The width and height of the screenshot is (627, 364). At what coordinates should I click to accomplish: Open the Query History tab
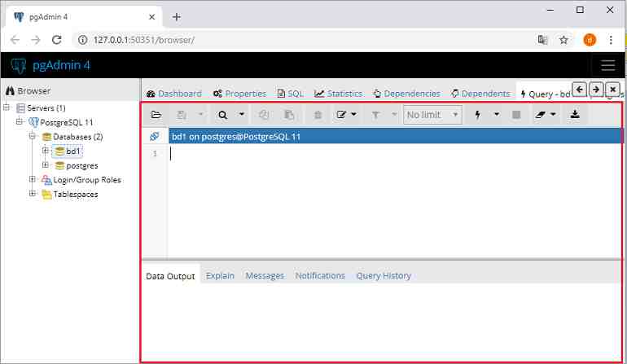(x=384, y=275)
